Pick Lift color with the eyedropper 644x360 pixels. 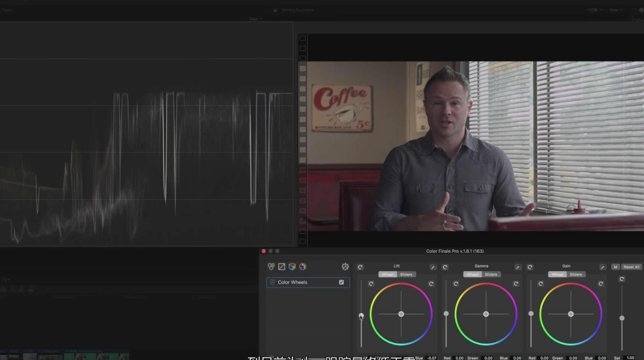(x=433, y=267)
